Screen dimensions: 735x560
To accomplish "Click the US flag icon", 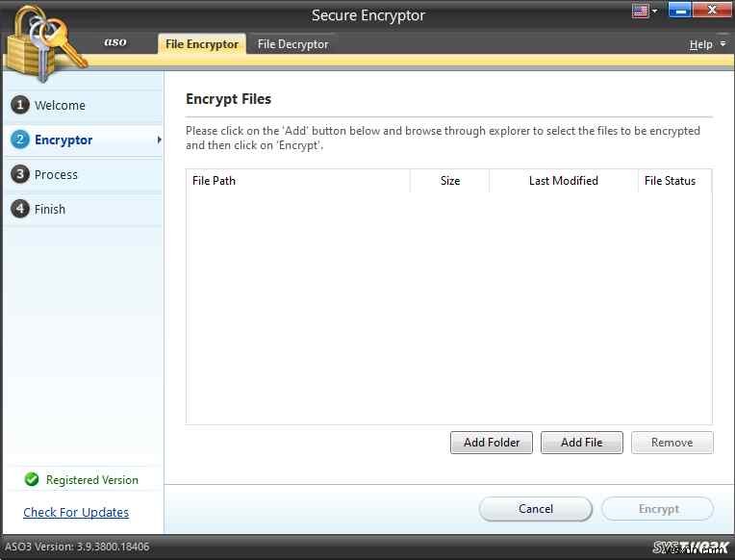I will tap(641, 11).
